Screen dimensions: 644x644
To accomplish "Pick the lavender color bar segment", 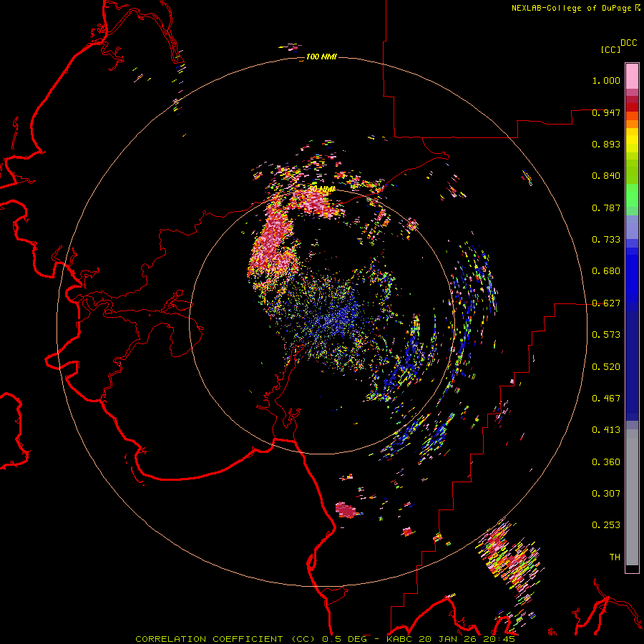I will pos(632,228).
